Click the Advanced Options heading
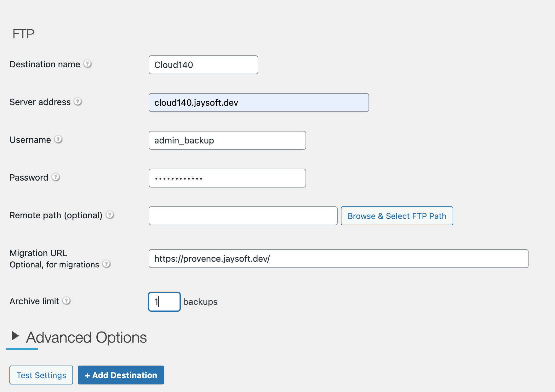The height and width of the screenshot is (392, 555). pos(86,337)
